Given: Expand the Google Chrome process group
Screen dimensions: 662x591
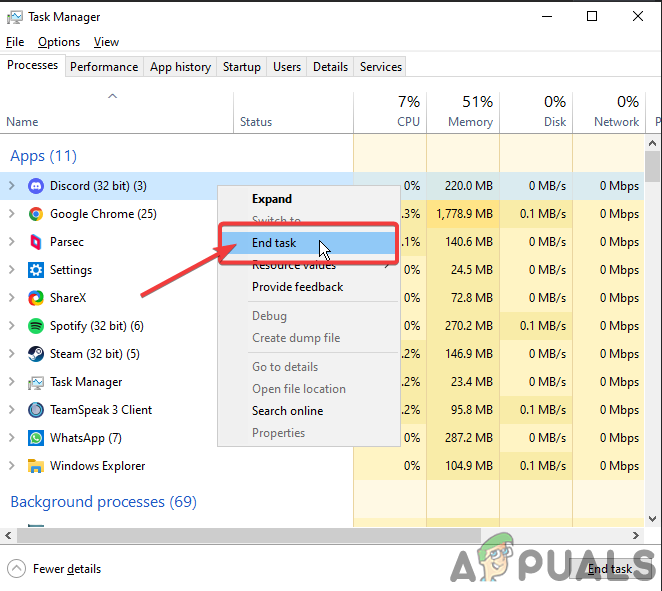Looking at the screenshot, I should (12, 214).
